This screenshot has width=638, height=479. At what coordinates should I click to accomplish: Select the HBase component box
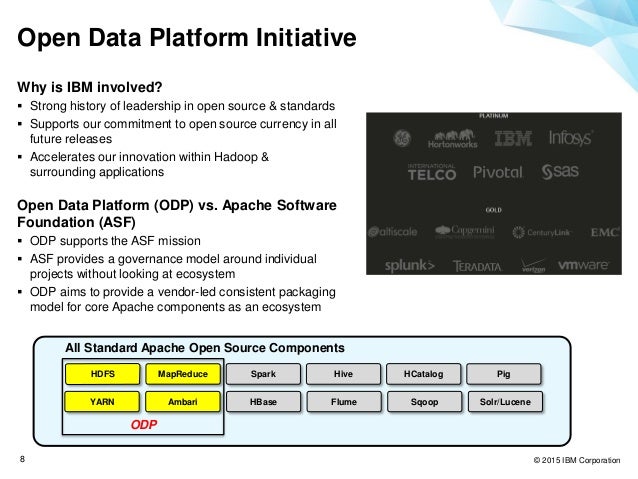[x=263, y=402]
